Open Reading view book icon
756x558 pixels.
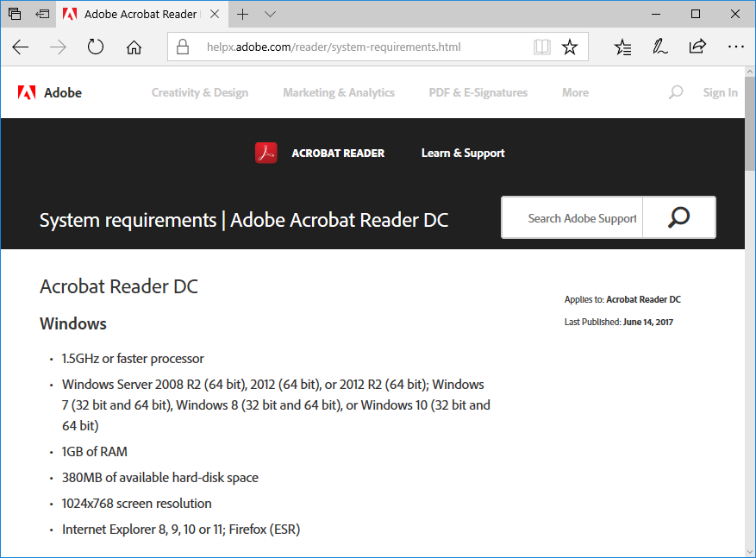coord(542,47)
